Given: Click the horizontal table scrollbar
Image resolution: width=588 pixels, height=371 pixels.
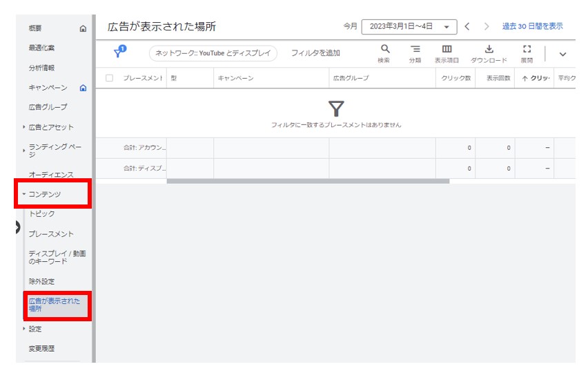Looking at the screenshot, I should click(308, 181).
